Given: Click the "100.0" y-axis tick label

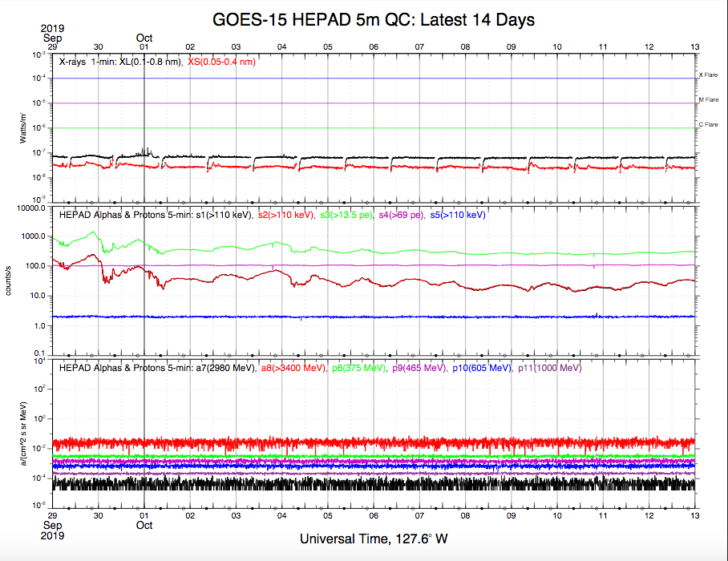Looking at the screenshot, I should (35, 266).
